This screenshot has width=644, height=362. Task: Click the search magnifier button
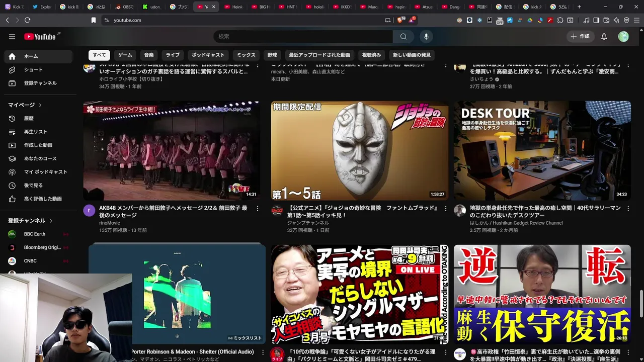click(403, 36)
